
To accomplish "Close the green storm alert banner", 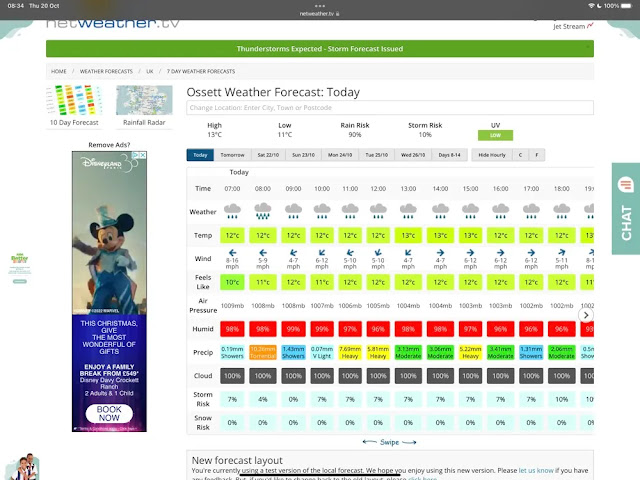I will point(587,47).
